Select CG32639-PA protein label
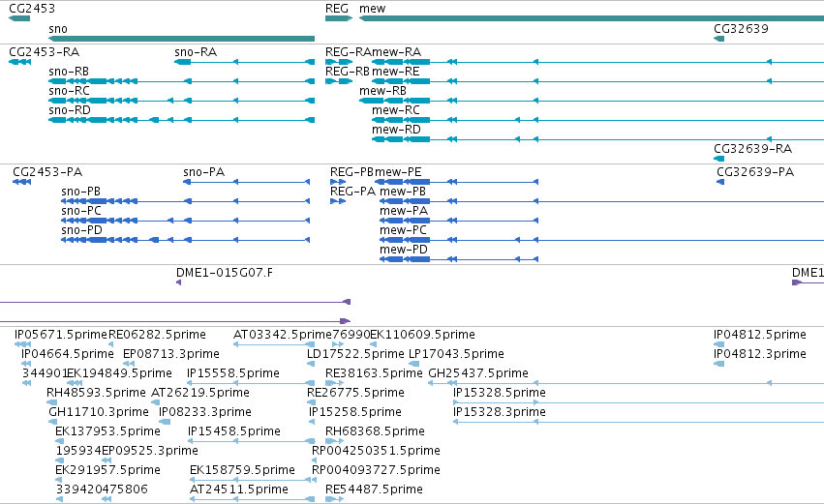This screenshot has width=824, height=504. click(x=755, y=172)
